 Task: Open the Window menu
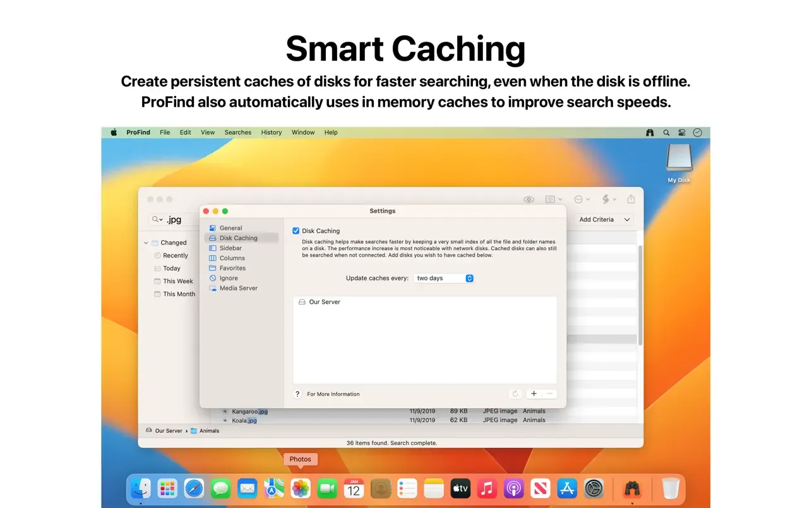[303, 133]
